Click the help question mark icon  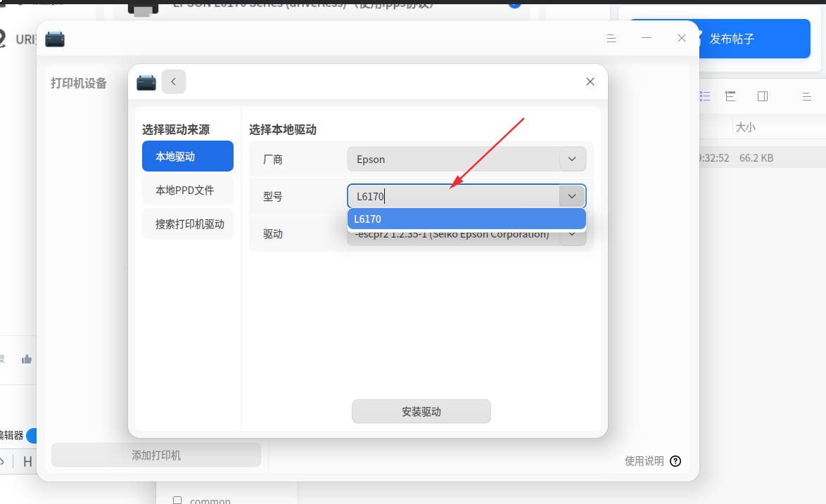(x=675, y=461)
